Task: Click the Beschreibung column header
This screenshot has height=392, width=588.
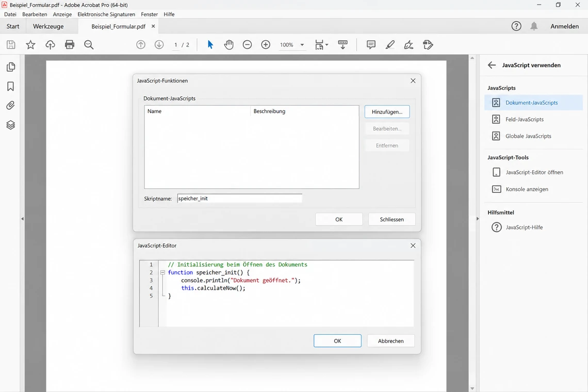Action: [x=304, y=111]
